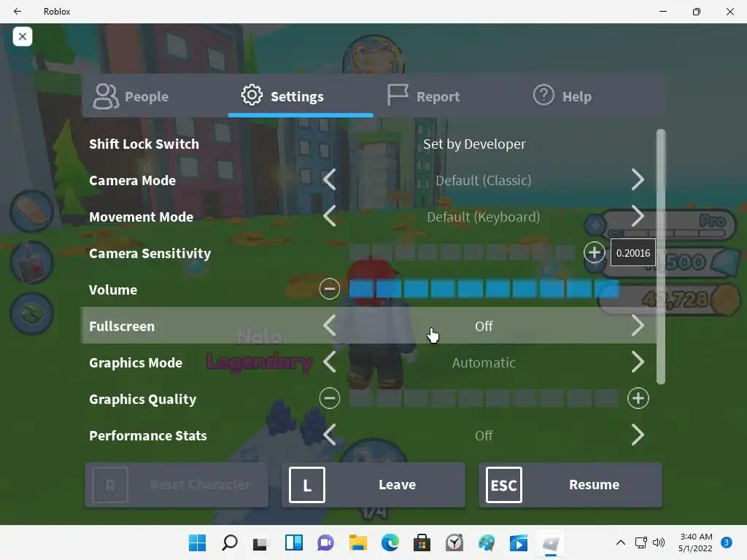
Task: Open the date and time panel
Action: pyautogui.click(x=695, y=542)
